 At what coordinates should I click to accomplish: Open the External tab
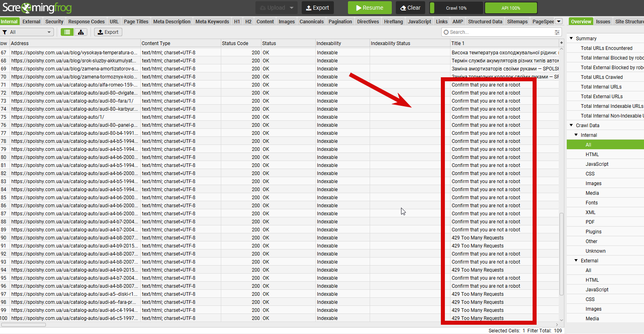coord(31,22)
